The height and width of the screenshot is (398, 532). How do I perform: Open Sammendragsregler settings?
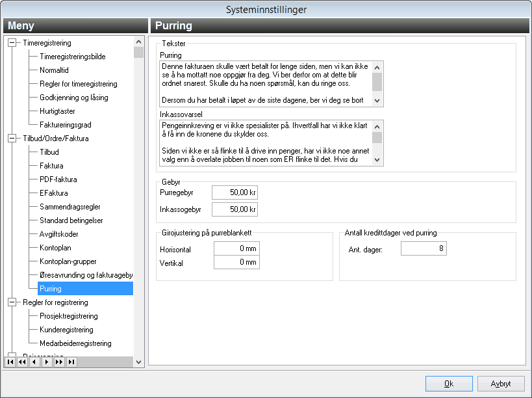70,207
